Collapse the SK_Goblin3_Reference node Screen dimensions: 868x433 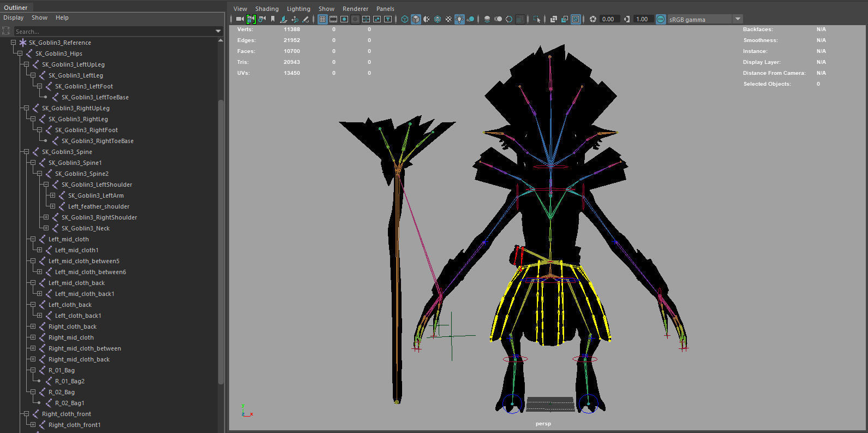tap(14, 43)
